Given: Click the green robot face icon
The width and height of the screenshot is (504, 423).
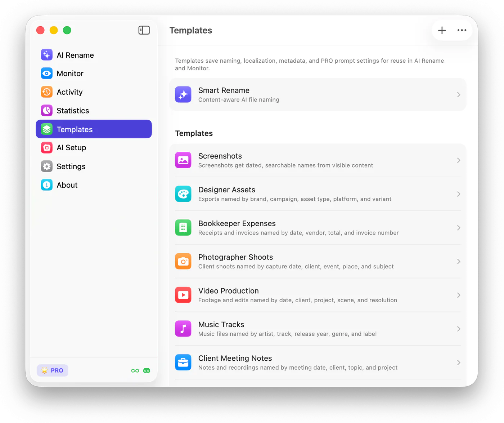Looking at the screenshot, I should 147,371.
